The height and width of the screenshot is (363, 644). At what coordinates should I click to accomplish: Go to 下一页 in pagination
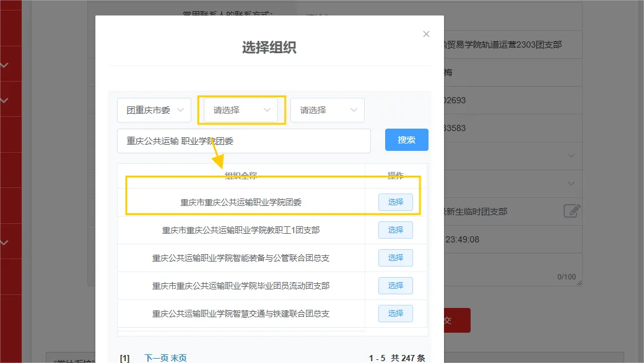click(x=157, y=358)
